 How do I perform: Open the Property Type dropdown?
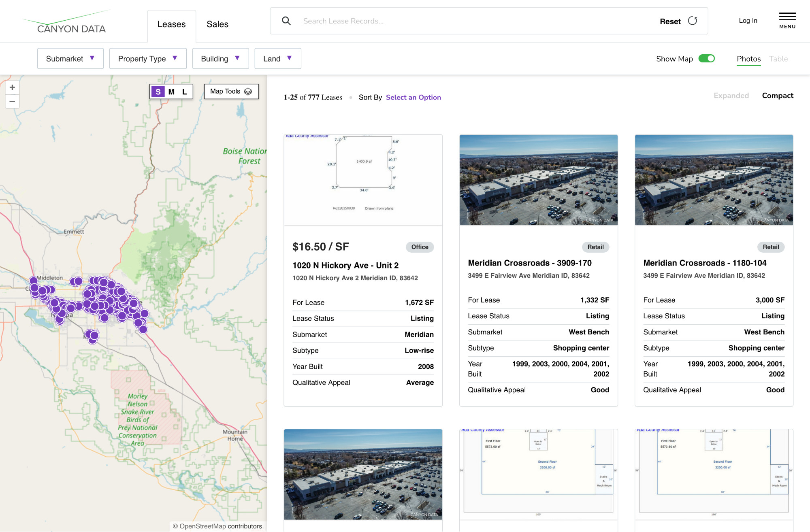pyautogui.click(x=148, y=59)
